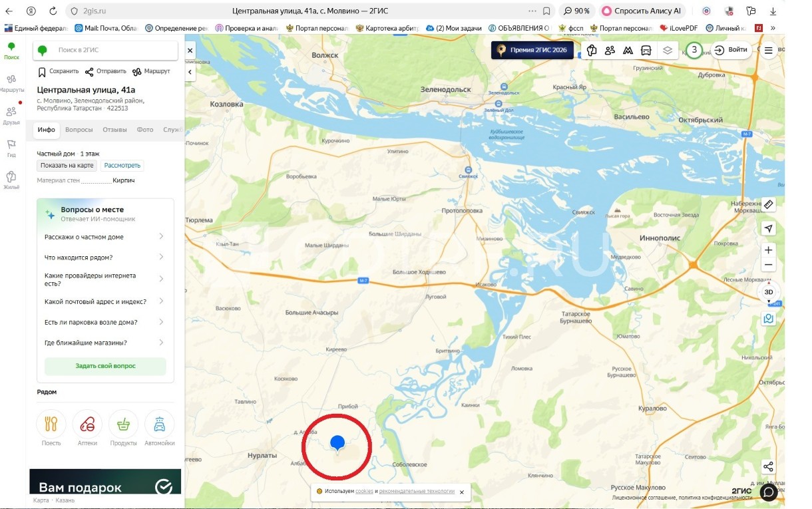
Task: Show friends on map icon
Action: [610, 51]
